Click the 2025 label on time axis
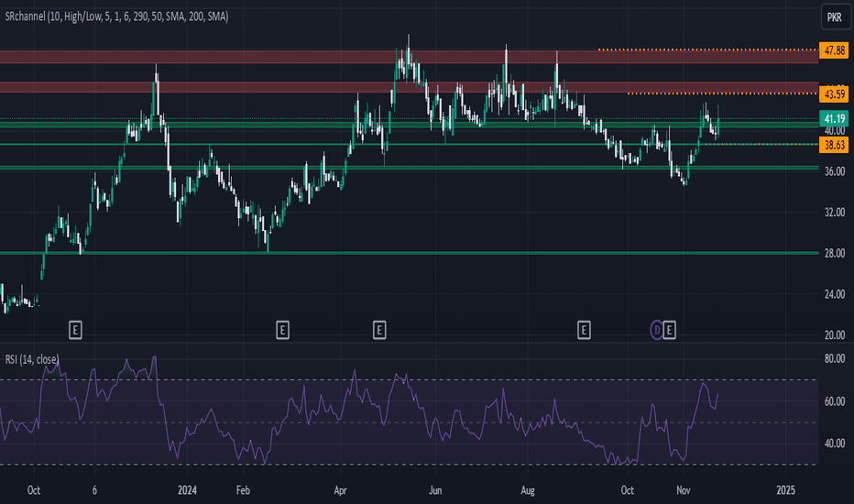 [x=785, y=490]
